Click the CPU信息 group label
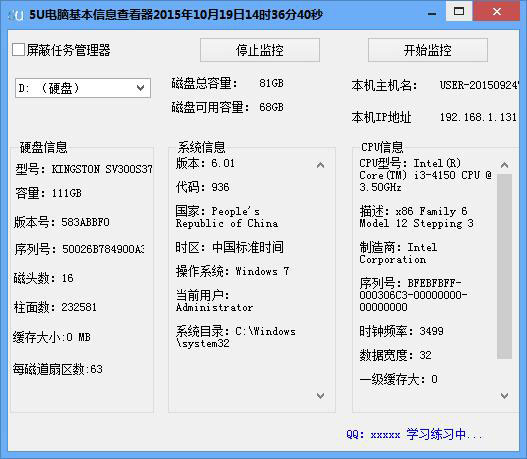Screen dimensions: 527x459 [x=382, y=147]
